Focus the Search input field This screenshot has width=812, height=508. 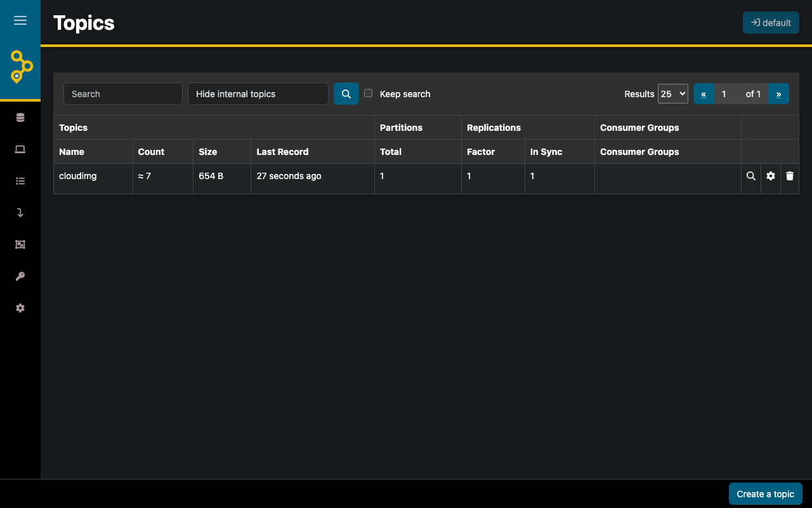coord(123,94)
